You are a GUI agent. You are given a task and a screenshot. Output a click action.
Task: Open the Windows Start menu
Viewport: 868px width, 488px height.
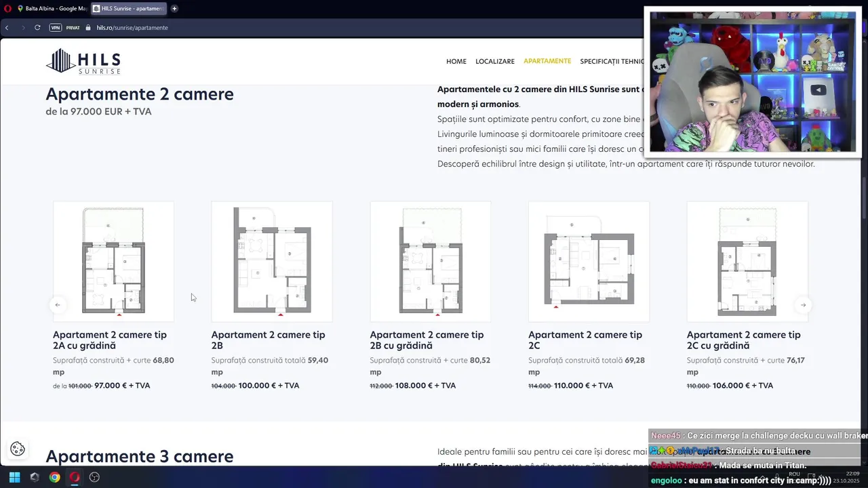[x=14, y=477]
